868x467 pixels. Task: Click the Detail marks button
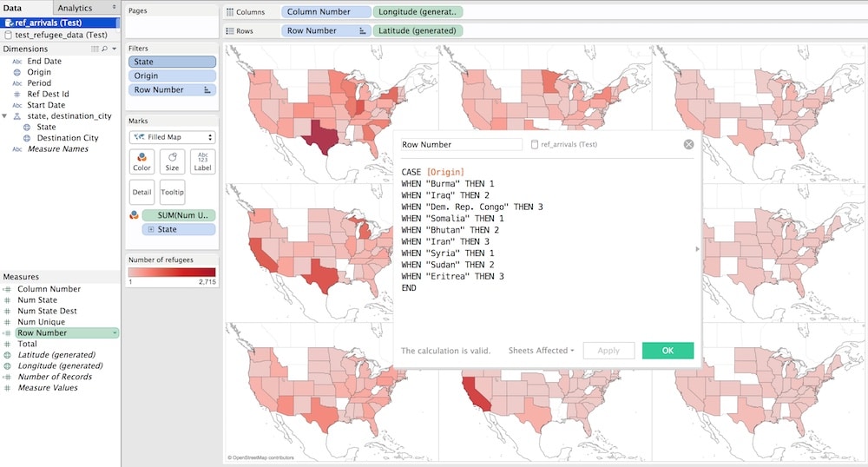click(141, 192)
